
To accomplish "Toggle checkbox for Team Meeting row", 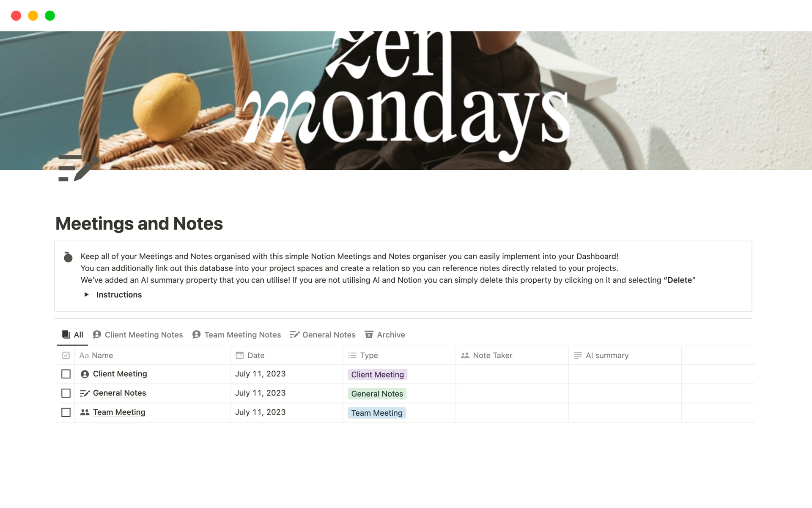I will tap(66, 412).
